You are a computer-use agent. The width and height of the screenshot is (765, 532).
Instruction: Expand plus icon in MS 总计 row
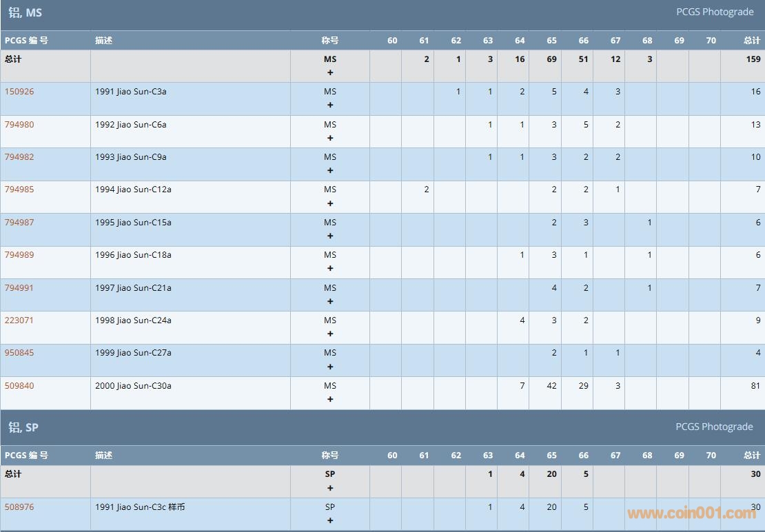click(x=330, y=73)
